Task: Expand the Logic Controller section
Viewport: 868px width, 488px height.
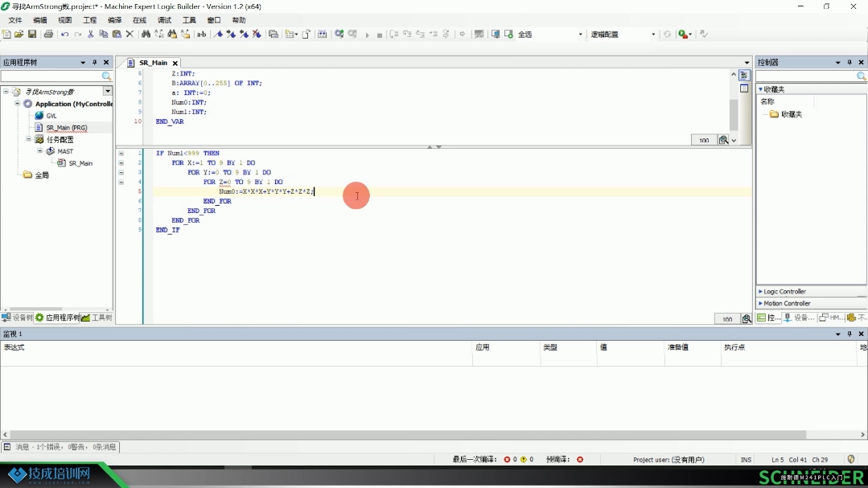Action: coord(761,292)
